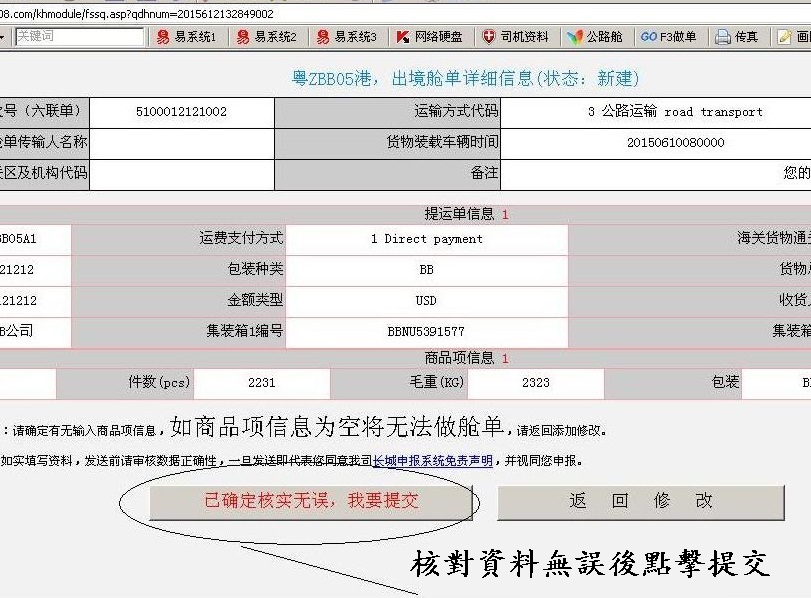The width and height of the screenshot is (811, 598).
Task: Click the USD currency type cell
Action: tap(426, 300)
